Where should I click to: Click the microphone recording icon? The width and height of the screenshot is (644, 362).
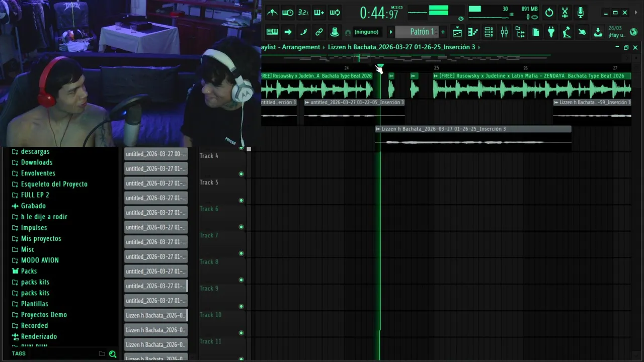coord(581,13)
